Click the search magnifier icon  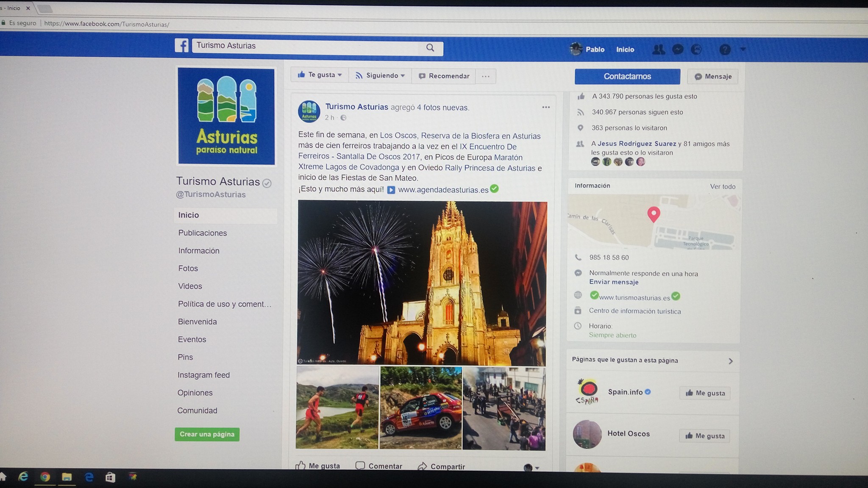pos(430,47)
